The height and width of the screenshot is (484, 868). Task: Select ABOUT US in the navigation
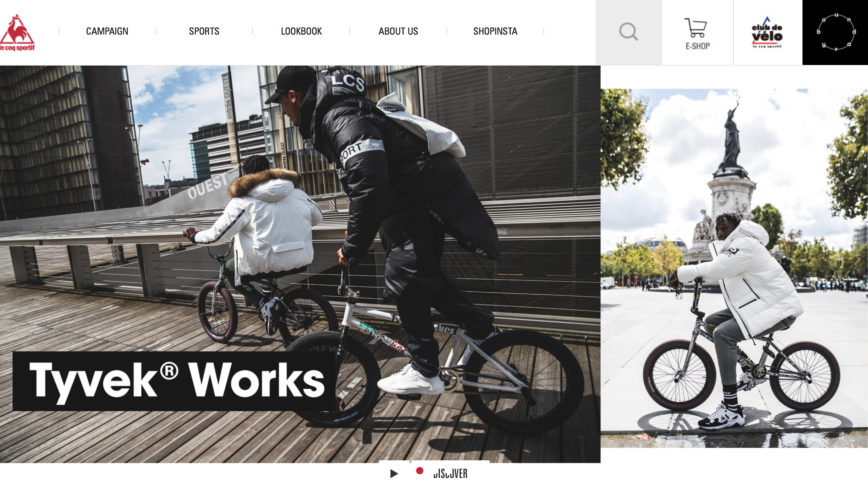pyautogui.click(x=398, y=31)
